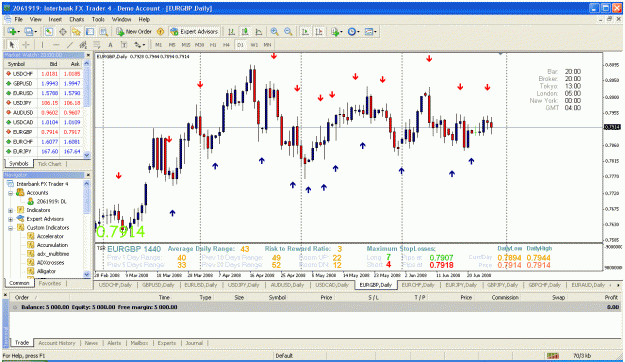Switch to H1 timeframe
This screenshot has height=362, width=625.
coord(213,45)
